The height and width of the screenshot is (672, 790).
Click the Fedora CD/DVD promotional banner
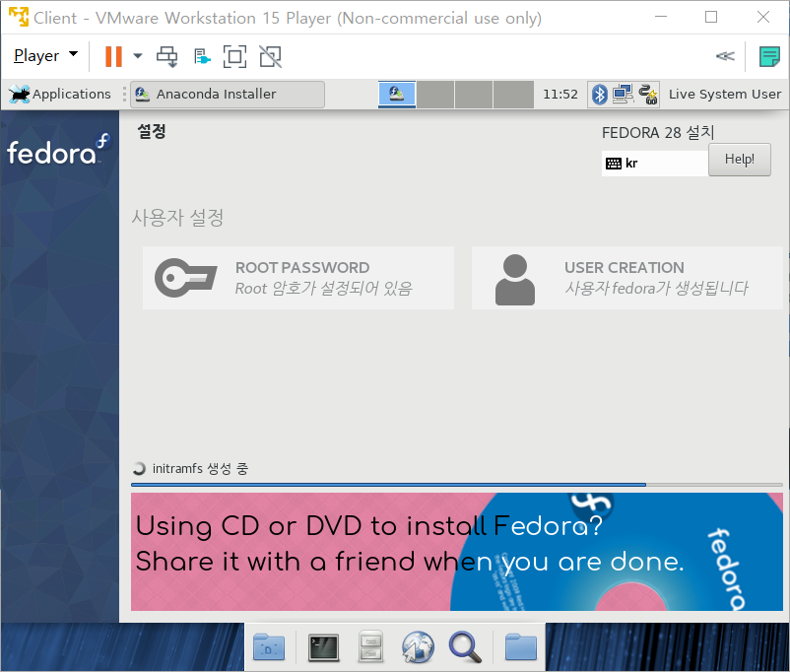click(457, 552)
